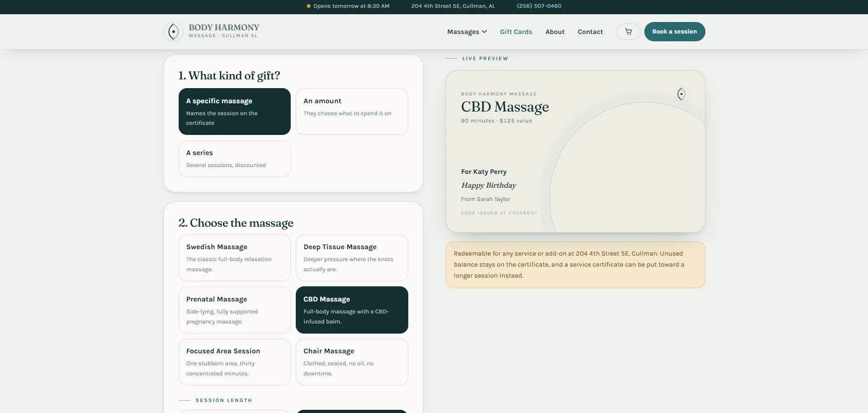Open the shopping cart icon
Screen dimensions: 868x413
coord(628,32)
